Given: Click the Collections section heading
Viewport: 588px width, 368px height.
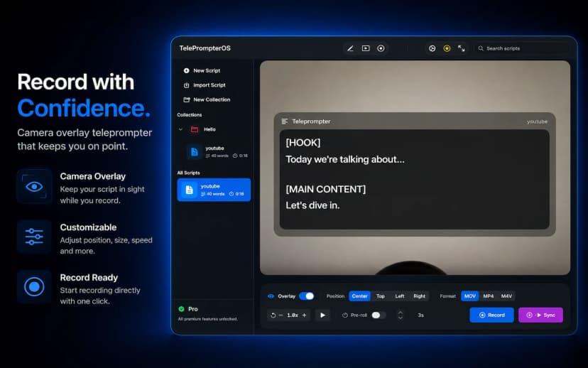Looking at the screenshot, I should (x=190, y=115).
